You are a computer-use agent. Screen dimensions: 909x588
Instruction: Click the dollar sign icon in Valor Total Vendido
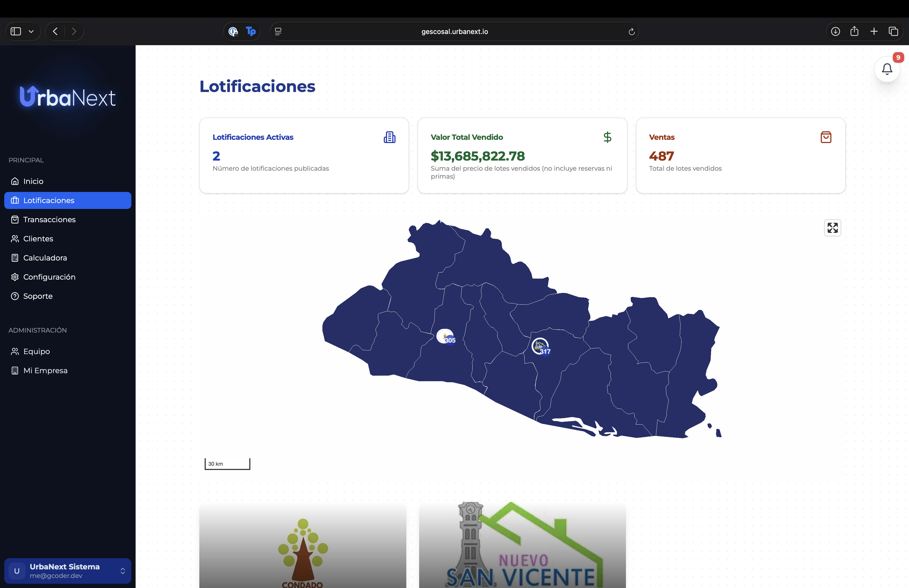(607, 137)
